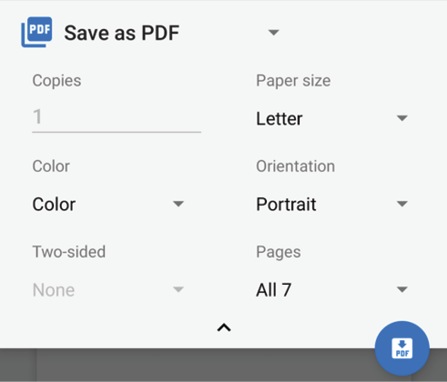Click the blue PDF download button
This screenshot has width=447, height=382.
402,348
